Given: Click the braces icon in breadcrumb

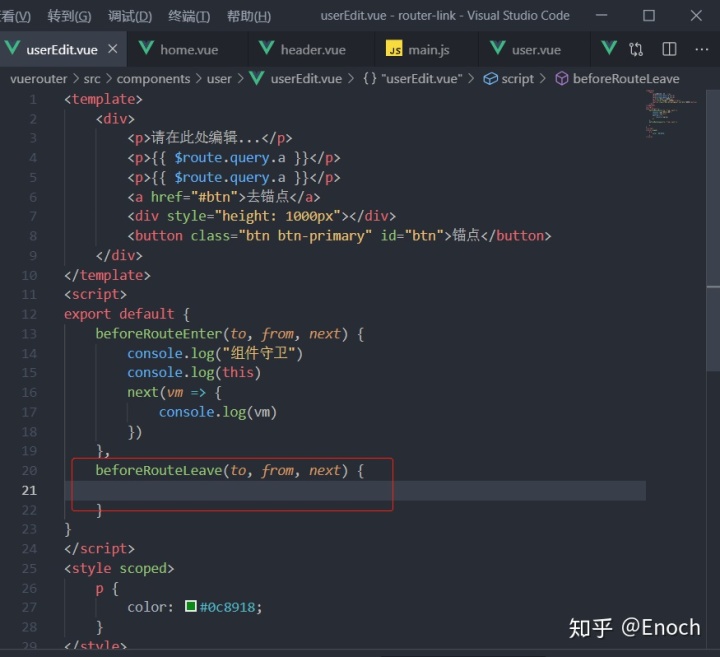Looking at the screenshot, I should click(x=370, y=79).
